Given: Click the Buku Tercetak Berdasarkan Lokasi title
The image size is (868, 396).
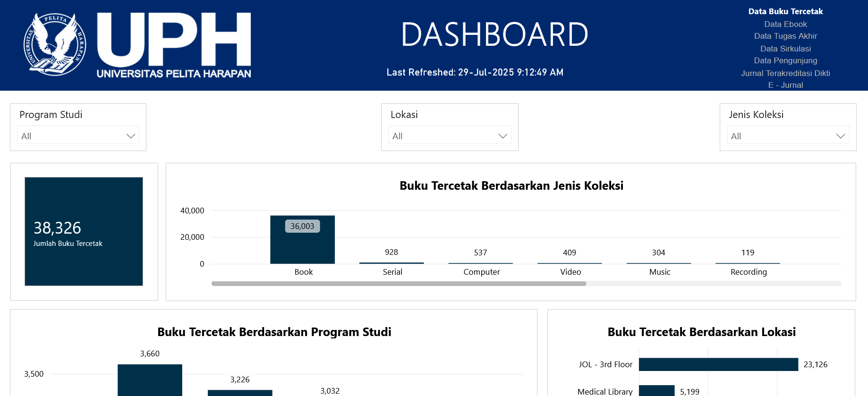Looking at the screenshot, I should tap(702, 332).
